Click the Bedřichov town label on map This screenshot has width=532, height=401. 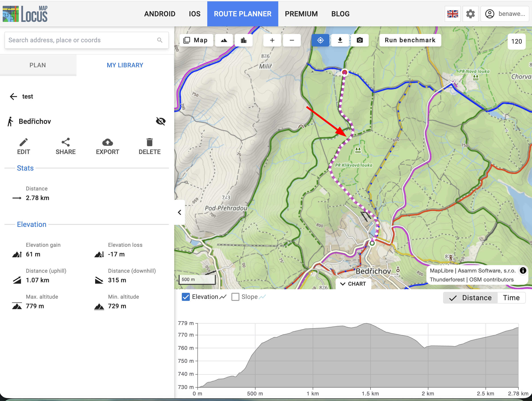click(373, 271)
